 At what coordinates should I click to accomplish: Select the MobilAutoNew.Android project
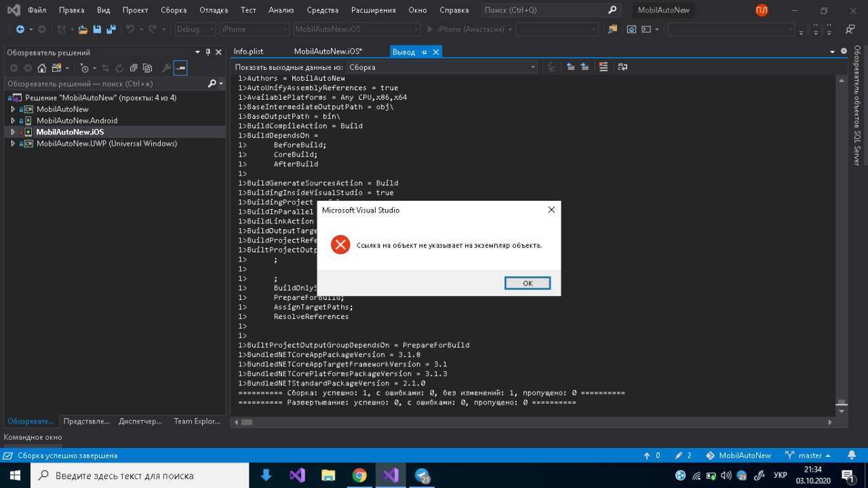[x=77, y=120]
